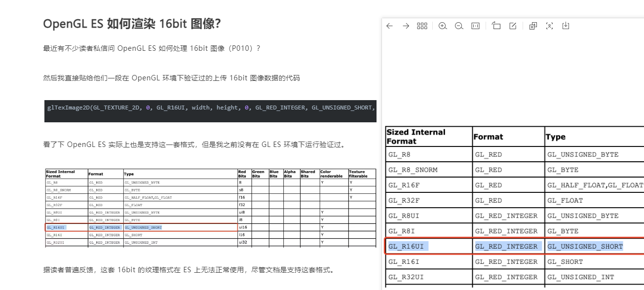Image resolution: width=644 pixels, height=290 pixels.
Task: Open image edit tool in viewer
Action: point(513,26)
